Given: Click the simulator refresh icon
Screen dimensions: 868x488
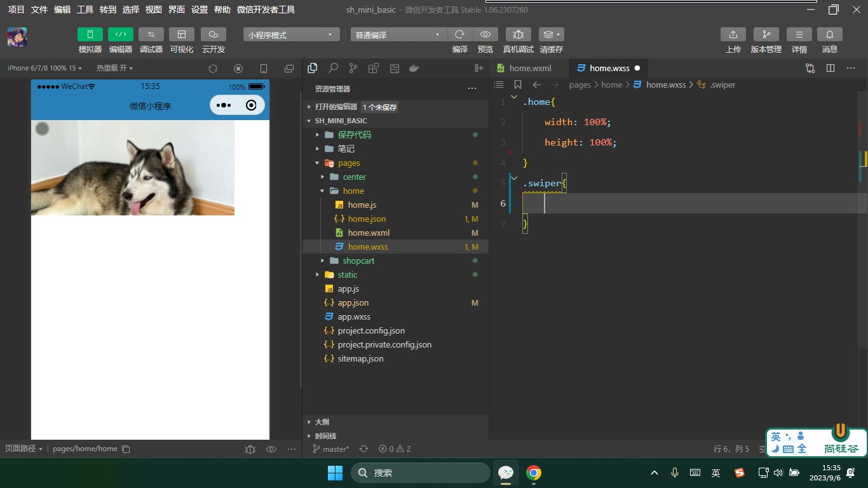Looking at the screenshot, I should pyautogui.click(x=213, y=69).
